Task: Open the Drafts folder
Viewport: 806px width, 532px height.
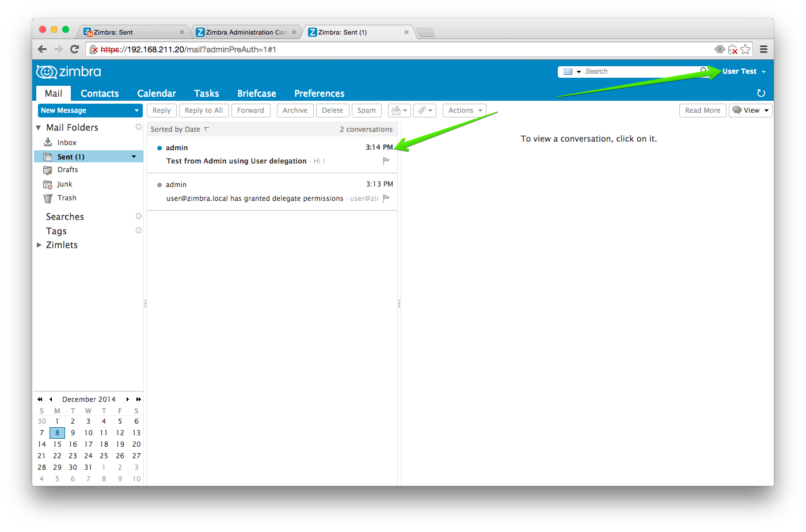Action: coord(67,170)
